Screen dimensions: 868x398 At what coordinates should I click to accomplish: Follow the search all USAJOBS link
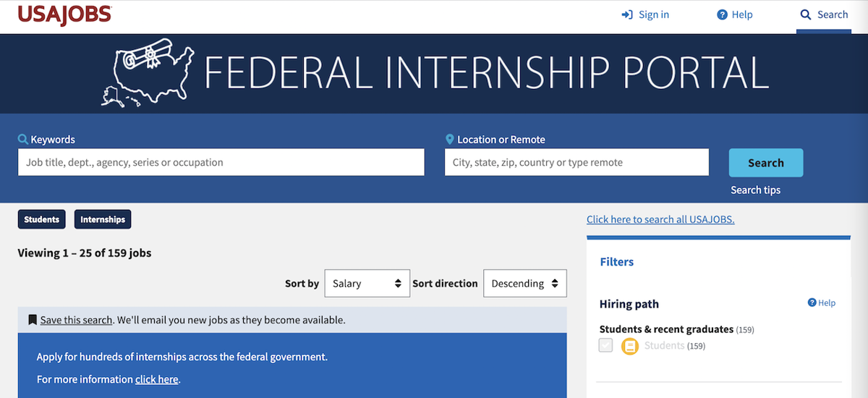[x=660, y=219]
